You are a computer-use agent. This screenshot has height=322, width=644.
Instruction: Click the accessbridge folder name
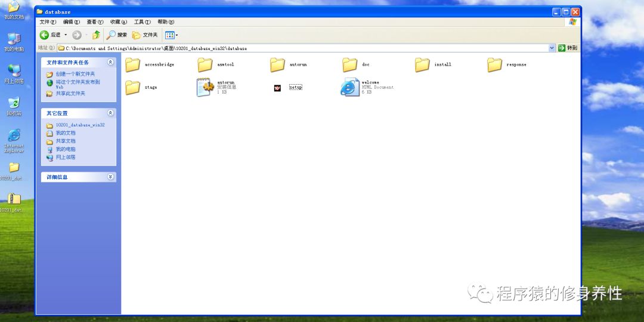159,64
